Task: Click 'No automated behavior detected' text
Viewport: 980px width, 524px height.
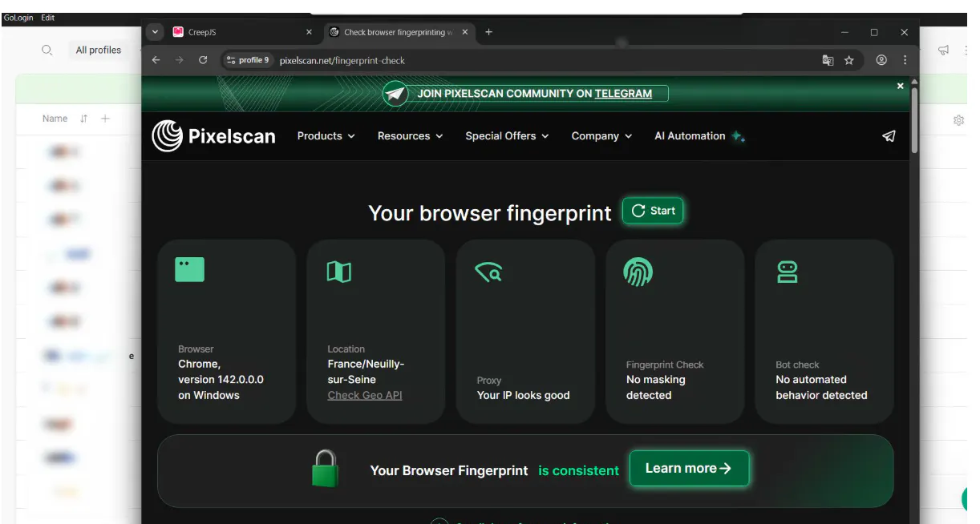Action: tap(821, 388)
